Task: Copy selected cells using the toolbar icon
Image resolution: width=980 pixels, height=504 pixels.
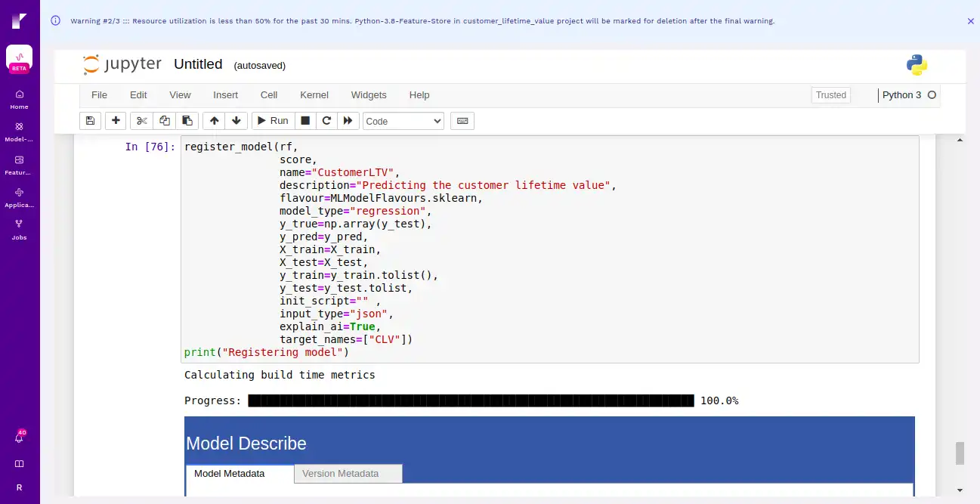Action: [x=165, y=121]
